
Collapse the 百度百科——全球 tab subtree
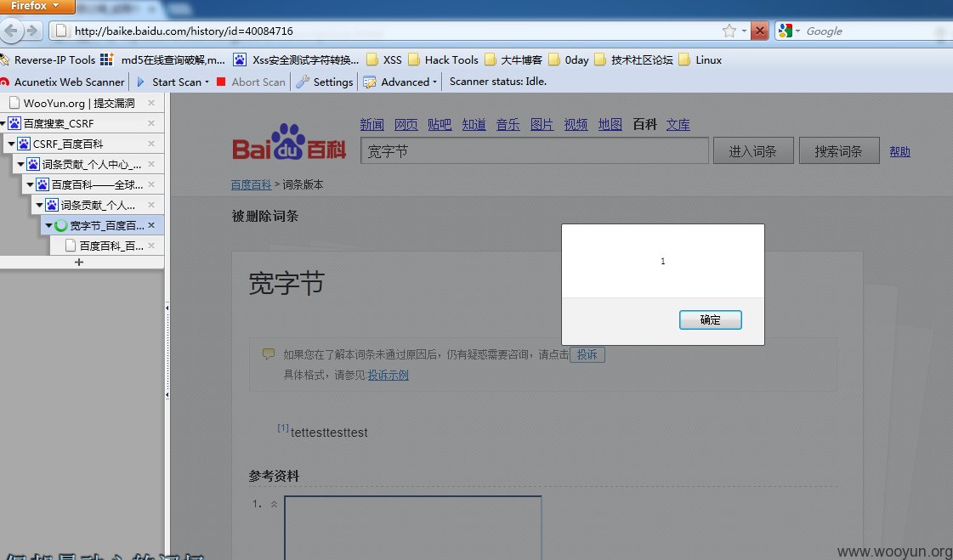(30, 184)
